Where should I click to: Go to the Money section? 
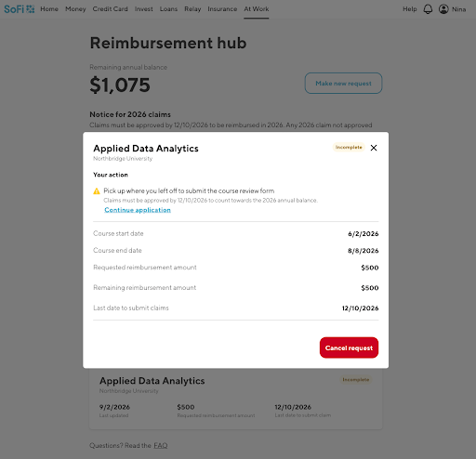tap(75, 9)
